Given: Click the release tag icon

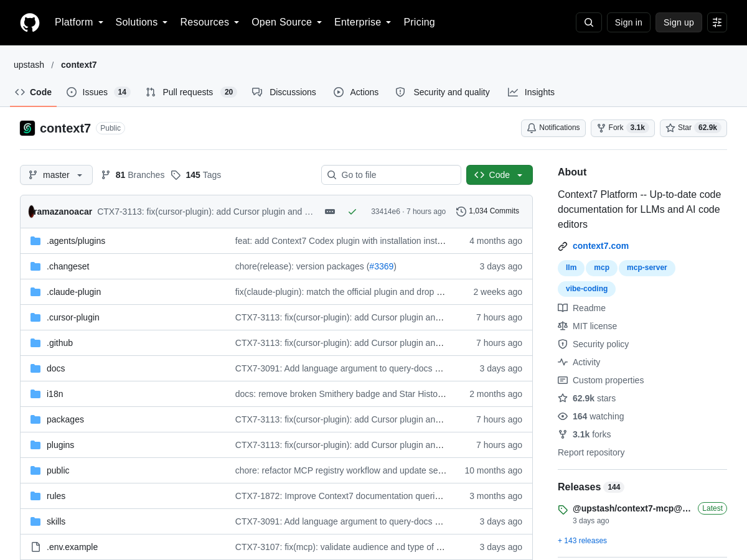Looking at the screenshot, I should coord(563,510).
